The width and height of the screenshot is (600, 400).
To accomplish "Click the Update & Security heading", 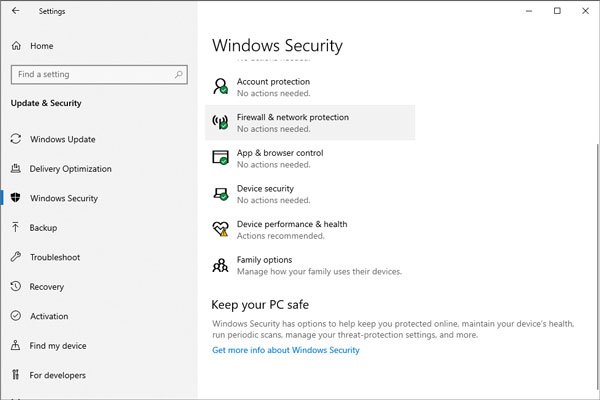I will click(x=46, y=103).
